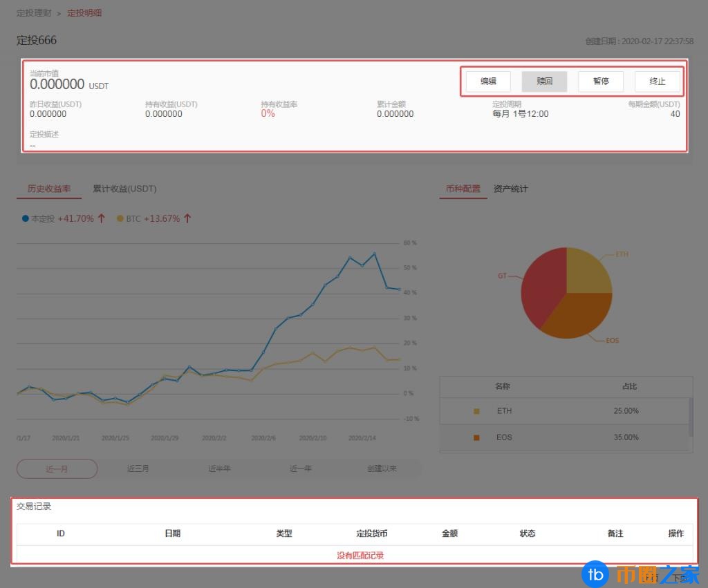
Task: Open the 币种配置 tab
Action: [x=463, y=189]
